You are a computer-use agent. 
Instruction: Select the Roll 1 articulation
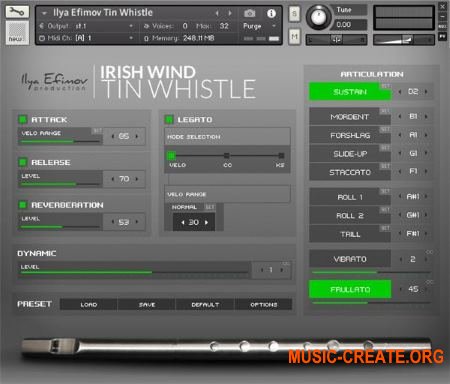point(350,197)
